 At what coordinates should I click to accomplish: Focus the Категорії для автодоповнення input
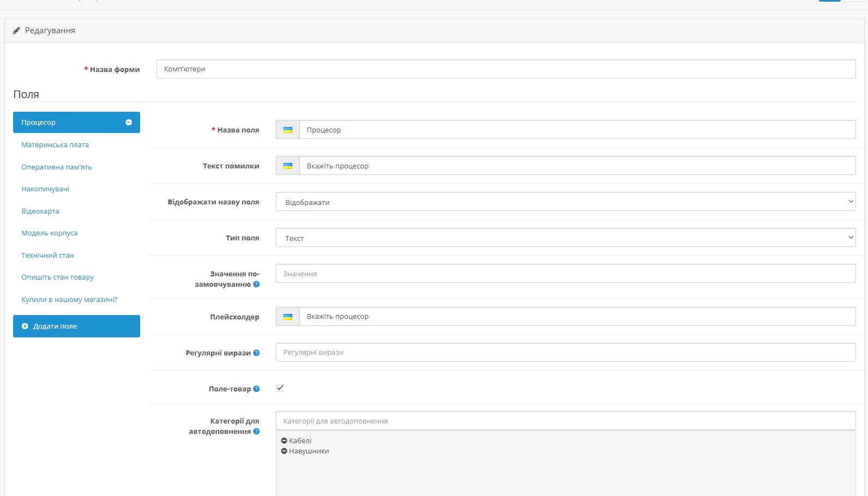565,421
